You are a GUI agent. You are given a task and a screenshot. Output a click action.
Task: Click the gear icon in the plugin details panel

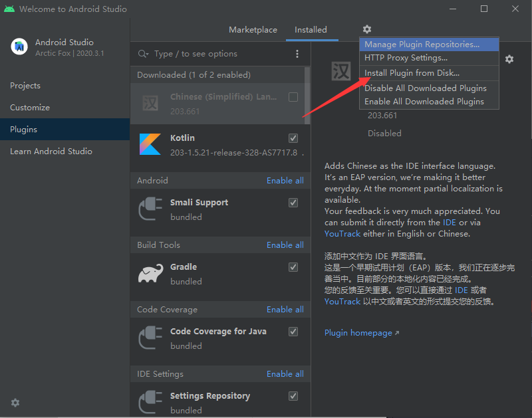pyautogui.click(x=509, y=59)
